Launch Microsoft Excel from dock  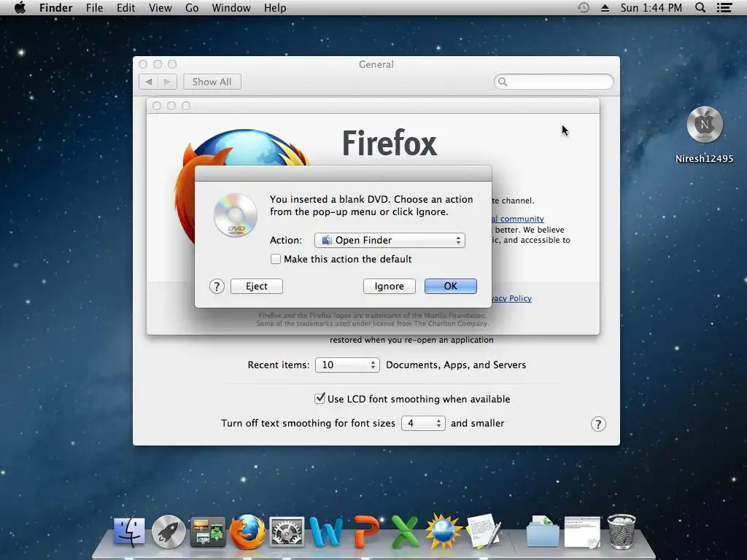pyautogui.click(x=404, y=532)
